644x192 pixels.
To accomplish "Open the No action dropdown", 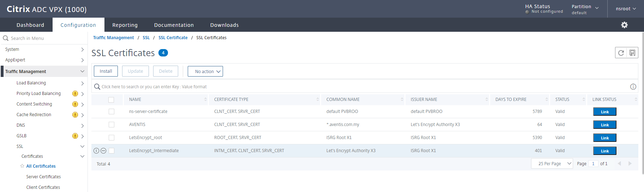I will (x=205, y=71).
